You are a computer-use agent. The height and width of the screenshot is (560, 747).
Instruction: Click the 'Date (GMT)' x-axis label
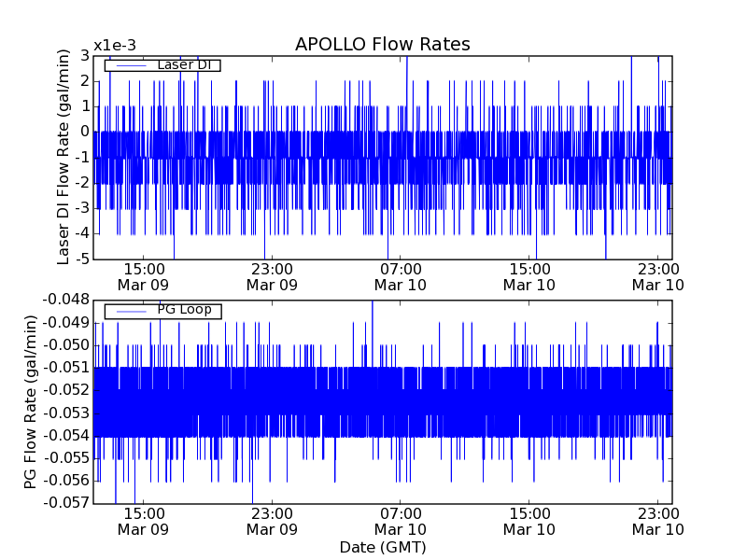click(383, 547)
